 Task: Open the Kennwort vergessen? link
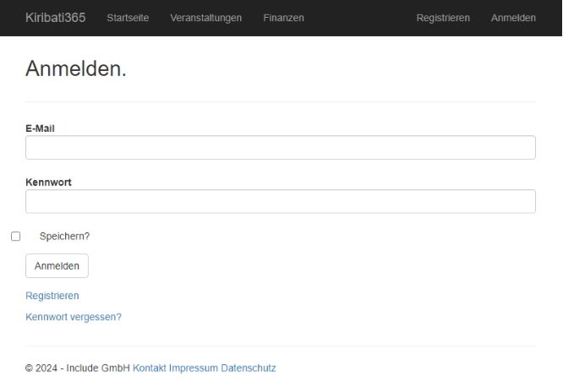click(74, 317)
